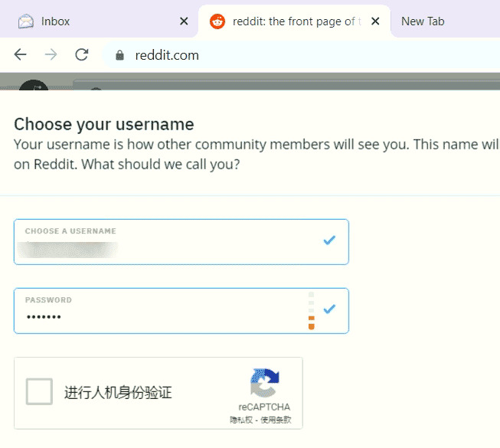Click the 'Choose your username' heading

[x=104, y=124]
